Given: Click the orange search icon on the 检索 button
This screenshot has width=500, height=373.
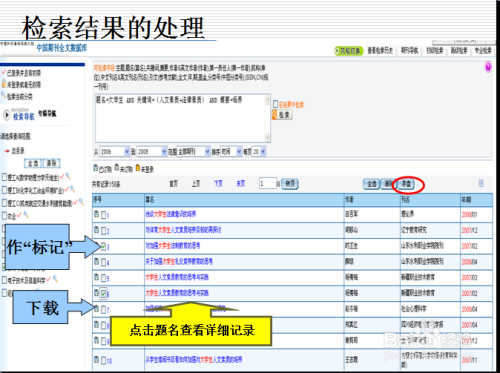Looking at the screenshot, I should [275, 115].
